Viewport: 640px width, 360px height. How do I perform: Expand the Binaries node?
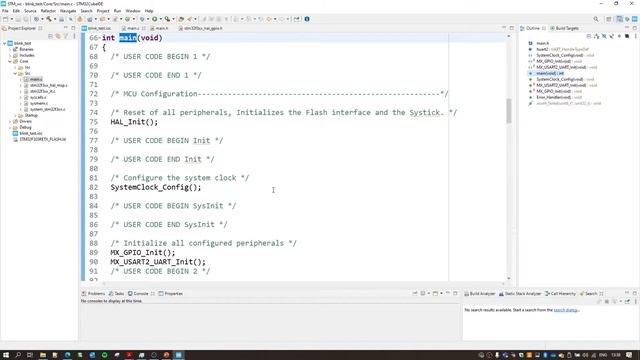pyautogui.click(x=10, y=49)
